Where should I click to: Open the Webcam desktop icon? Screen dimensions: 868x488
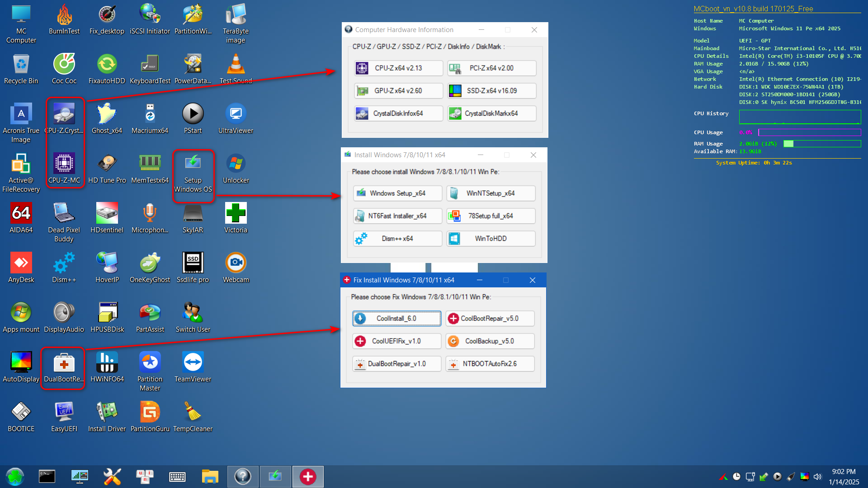236,263
